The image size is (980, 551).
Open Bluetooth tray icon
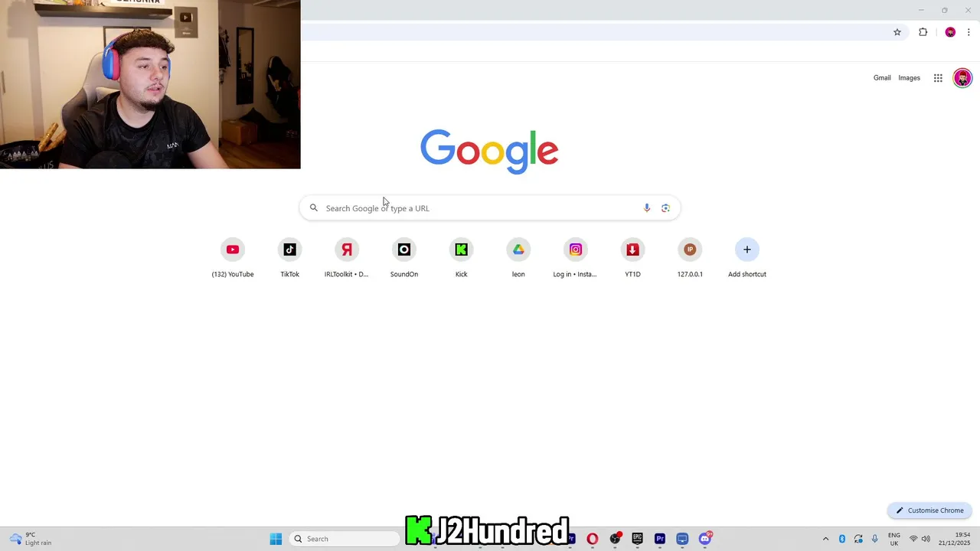[x=841, y=539]
